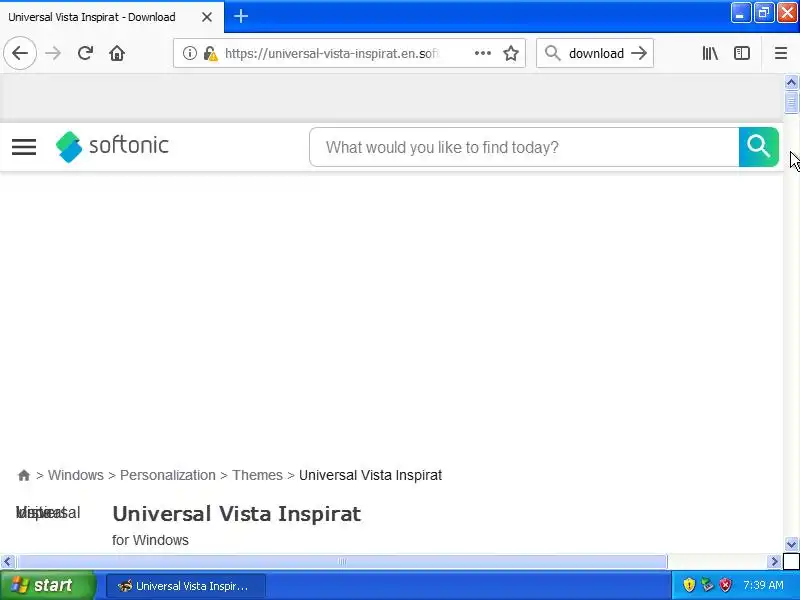Minimize the browser window

(740, 13)
